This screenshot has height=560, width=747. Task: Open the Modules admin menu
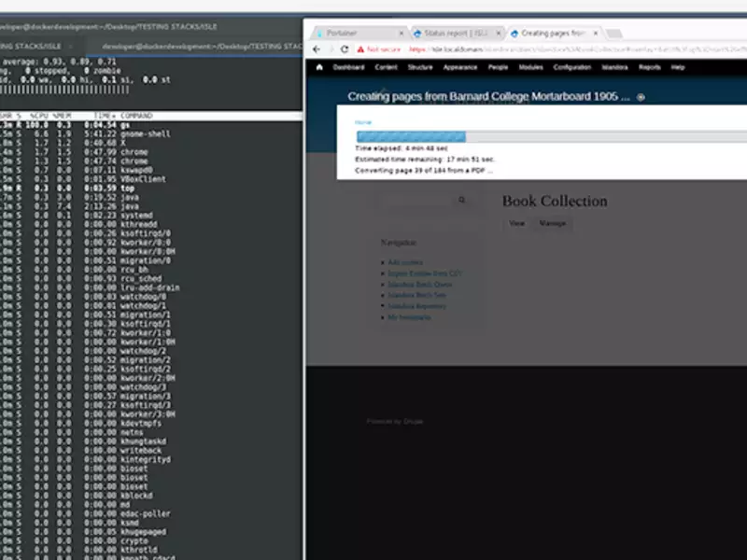530,67
